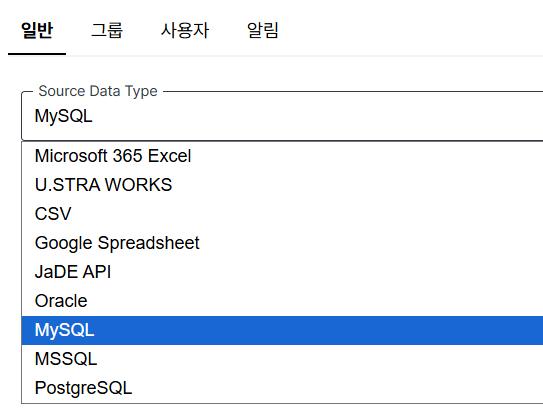Select highlighted MySQL list option
Image resolution: width=543 pixels, height=420 pixels.
click(x=282, y=330)
